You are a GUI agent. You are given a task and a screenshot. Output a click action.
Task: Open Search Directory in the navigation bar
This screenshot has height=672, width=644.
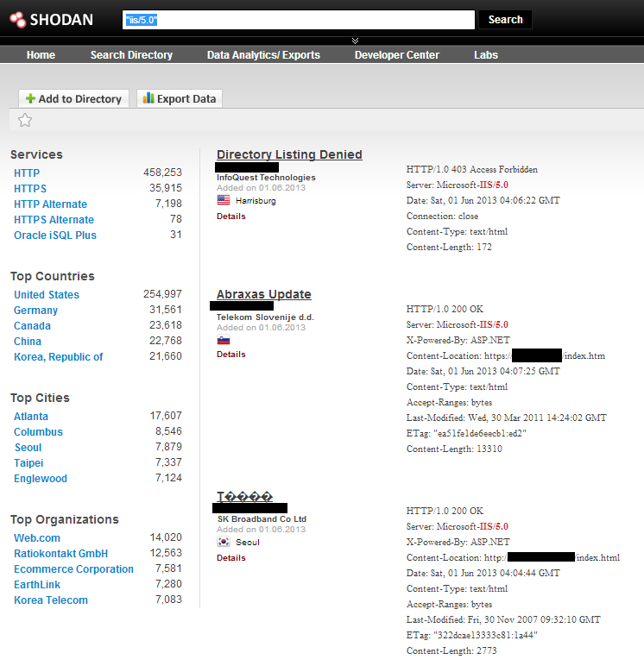point(131,55)
